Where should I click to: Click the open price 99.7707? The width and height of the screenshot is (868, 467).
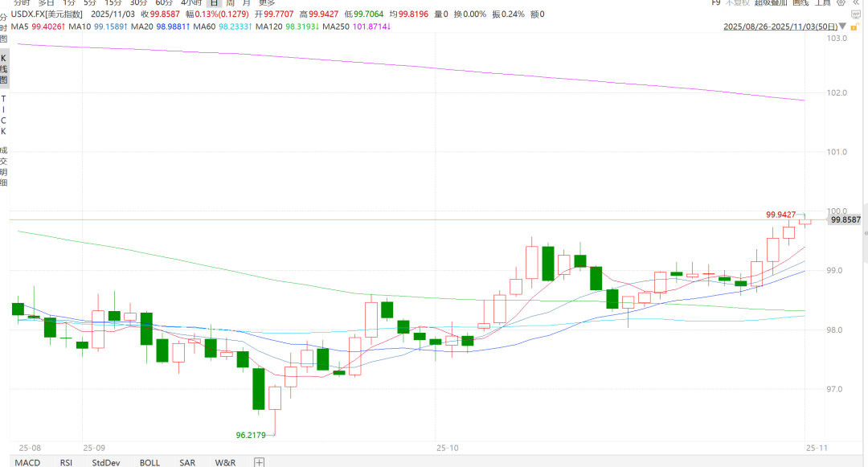click(x=278, y=14)
